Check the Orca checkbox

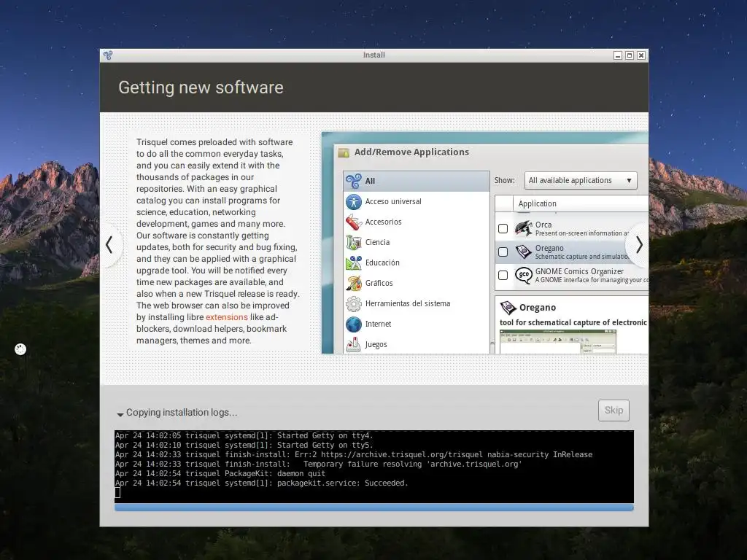(503, 228)
